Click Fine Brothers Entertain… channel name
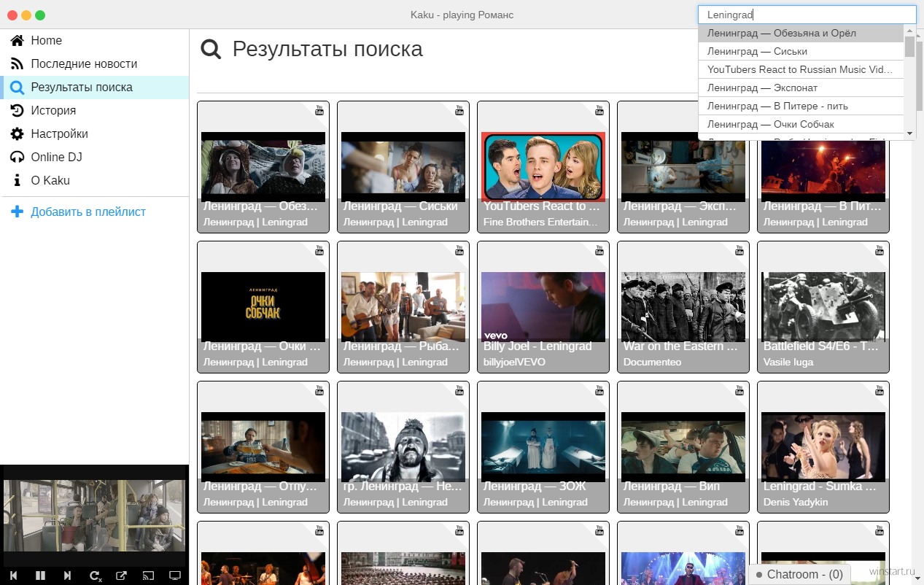This screenshot has width=924, height=585. pos(541,222)
